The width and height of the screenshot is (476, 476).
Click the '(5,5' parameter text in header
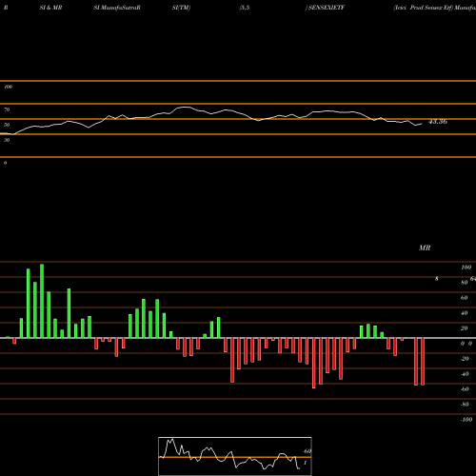coord(245,8)
